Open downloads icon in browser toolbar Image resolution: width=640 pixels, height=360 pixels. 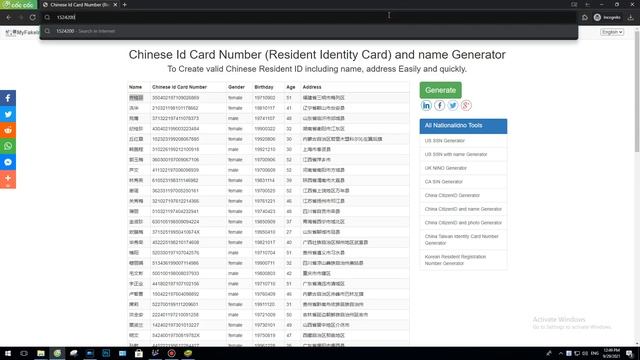(631, 17)
